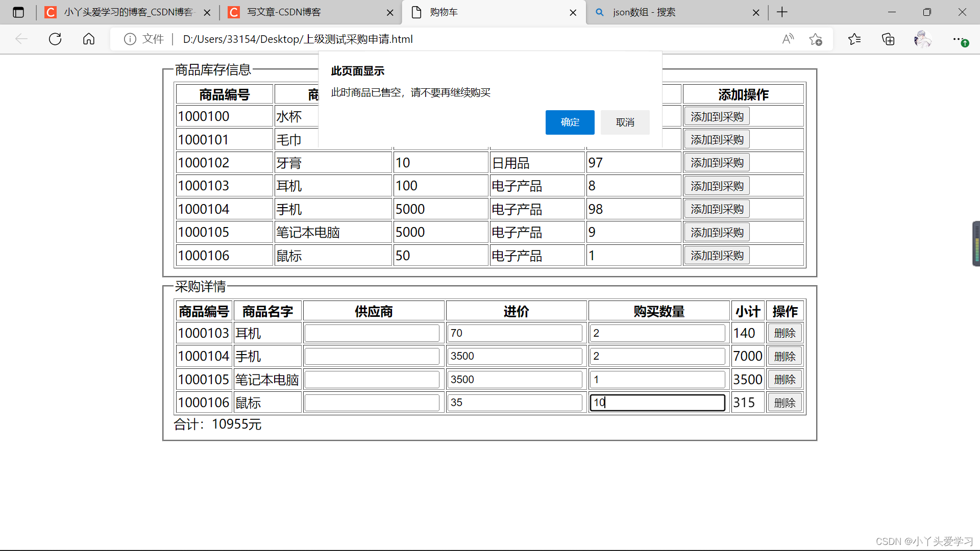The image size is (980, 551).
Task: Delete 手机 from purchase details
Action: coord(785,356)
